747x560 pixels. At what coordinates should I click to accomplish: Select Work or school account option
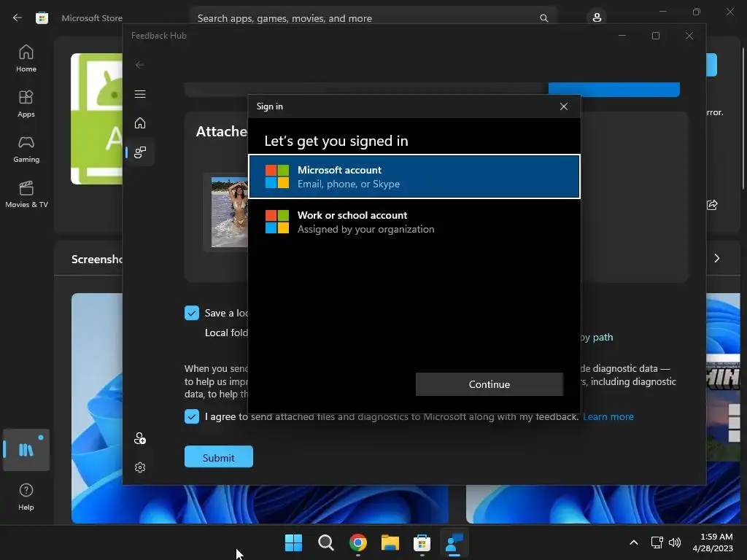(x=414, y=222)
